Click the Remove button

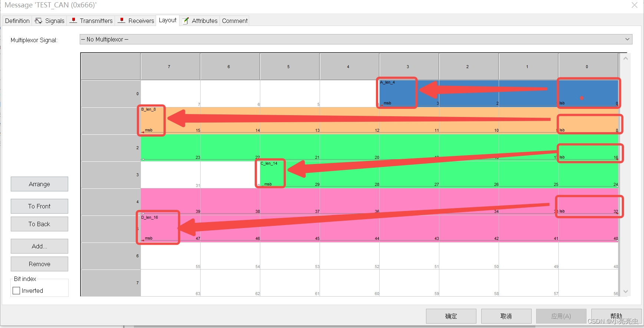[x=39, y=264]
